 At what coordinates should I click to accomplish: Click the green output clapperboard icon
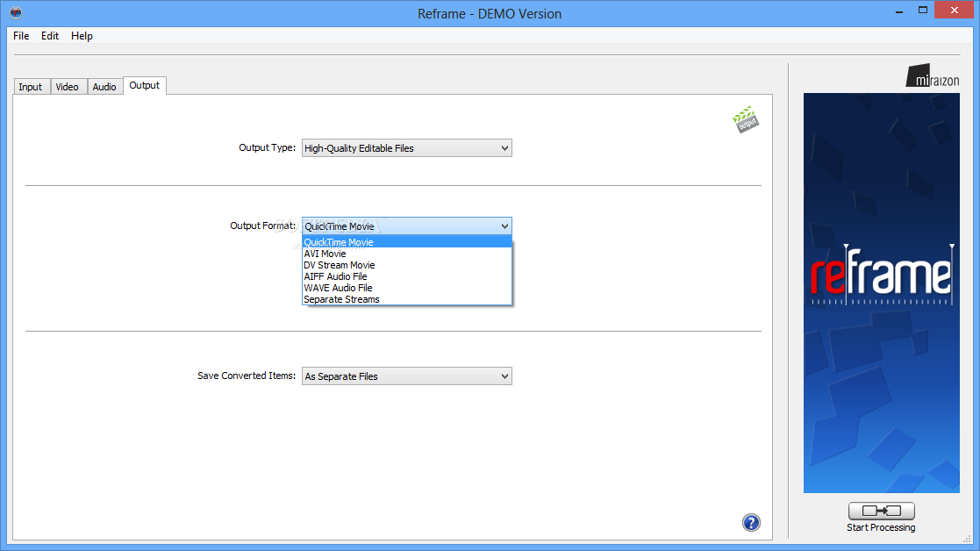(745, 118)
